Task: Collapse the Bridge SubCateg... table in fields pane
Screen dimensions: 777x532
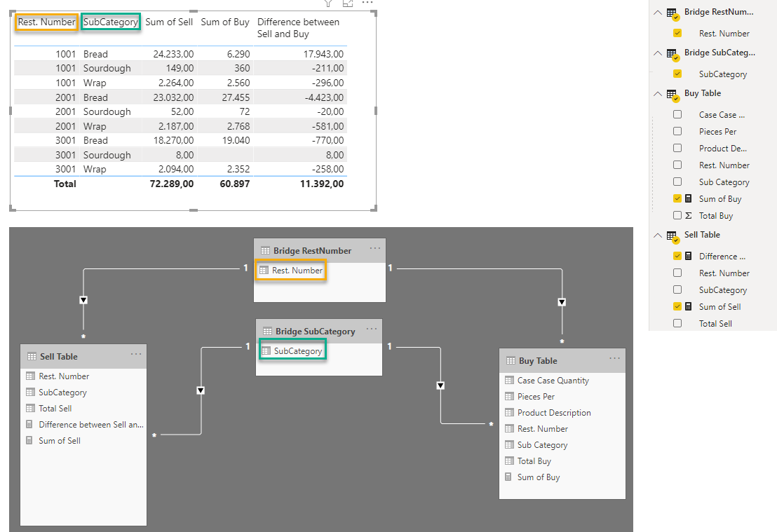Action: pos(658,53)
